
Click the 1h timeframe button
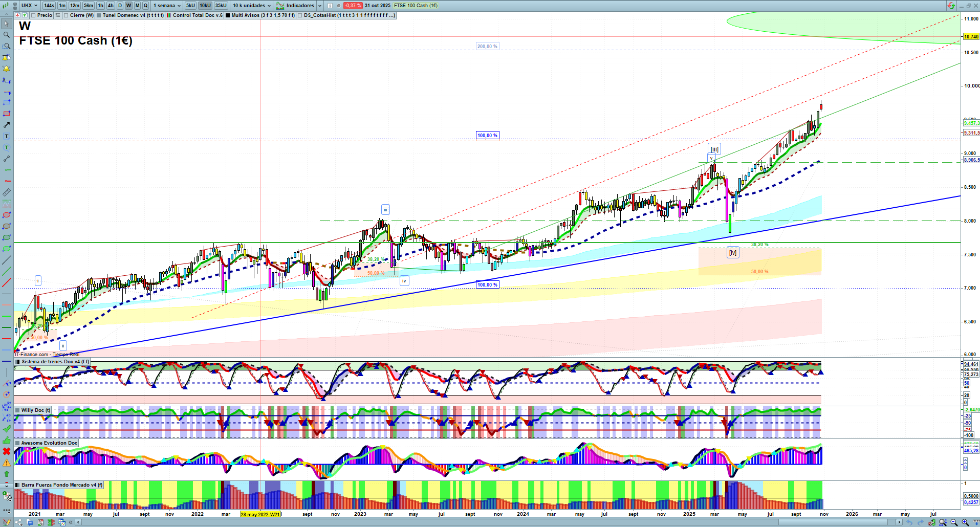click(x=101, y=6)
